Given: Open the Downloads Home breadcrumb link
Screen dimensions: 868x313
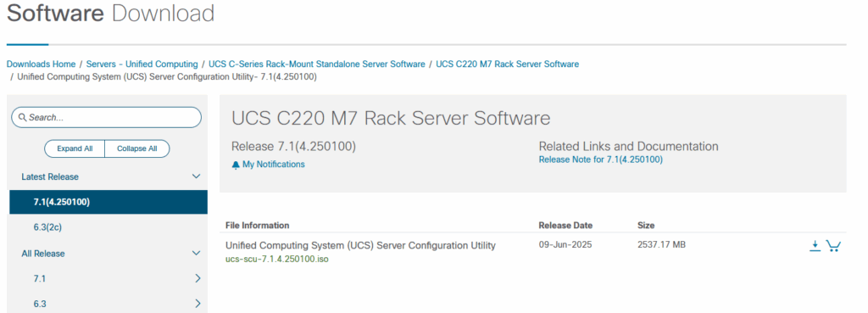Looking at the screenshot, I should (41, 64).
